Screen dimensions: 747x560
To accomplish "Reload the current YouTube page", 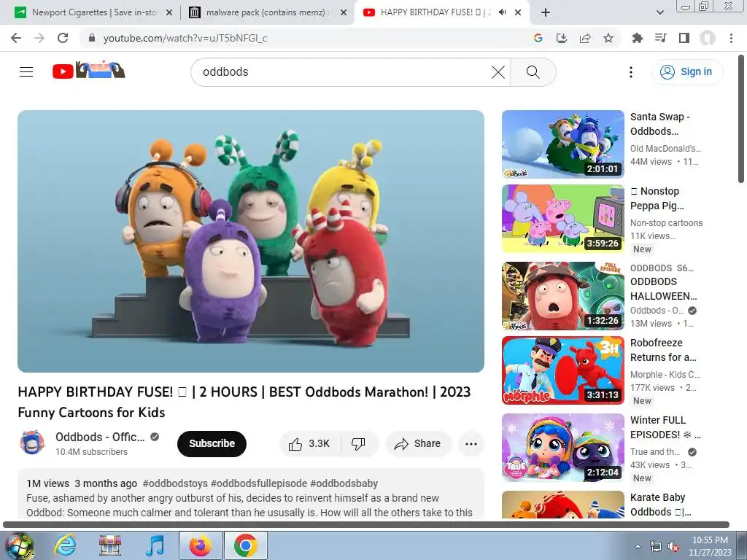I will tap(63, 38).
